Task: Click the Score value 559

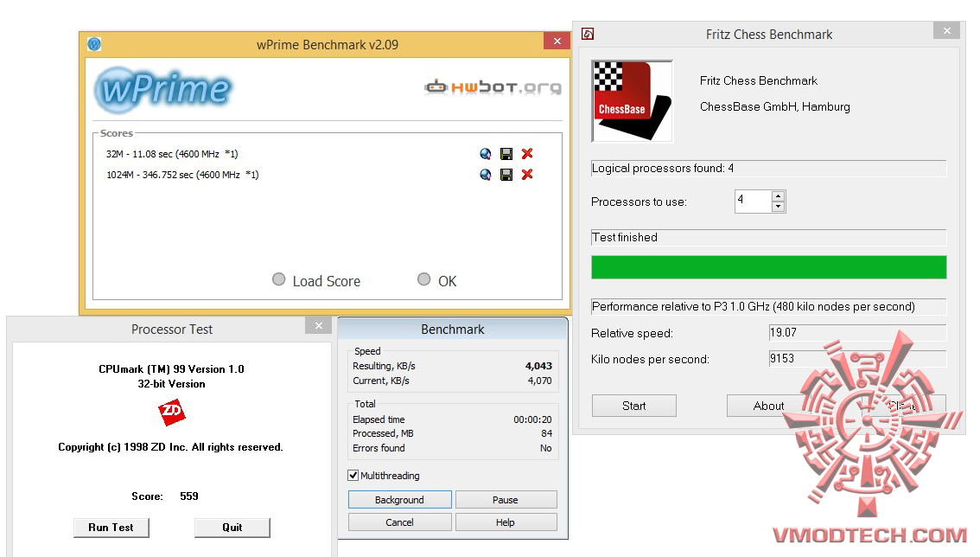Action: pyautogui.click(x=188, y=496)
